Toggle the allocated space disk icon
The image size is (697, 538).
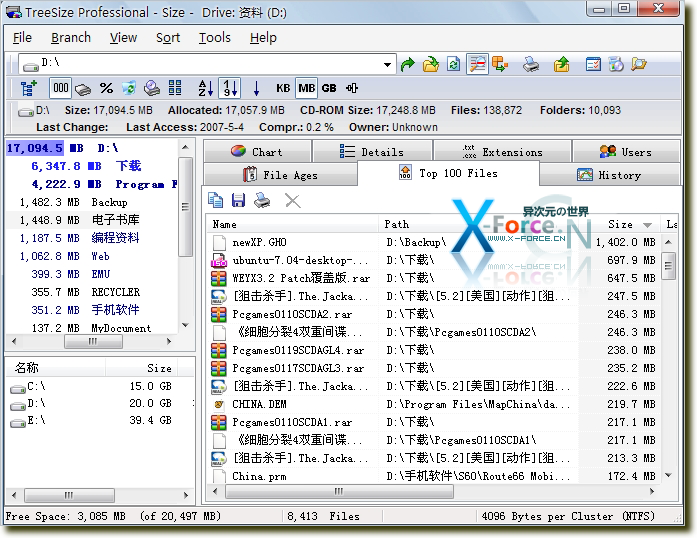click(83, 89)
